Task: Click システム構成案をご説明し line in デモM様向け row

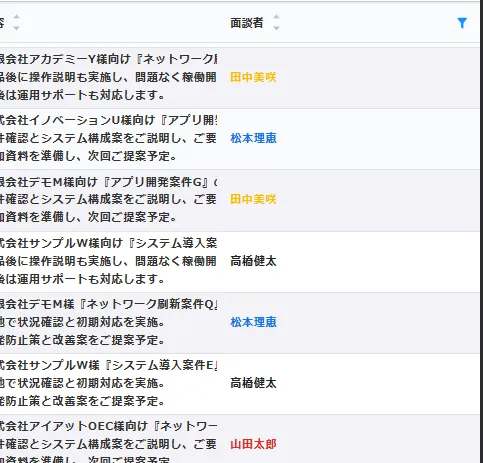Action: point(108,199)
